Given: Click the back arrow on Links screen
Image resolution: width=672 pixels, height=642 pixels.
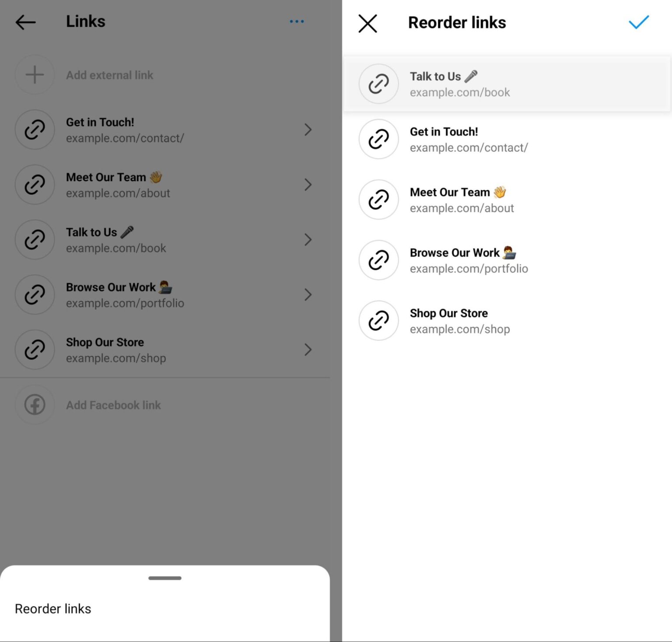Looking at the screenshot, I should coord(25,22).
